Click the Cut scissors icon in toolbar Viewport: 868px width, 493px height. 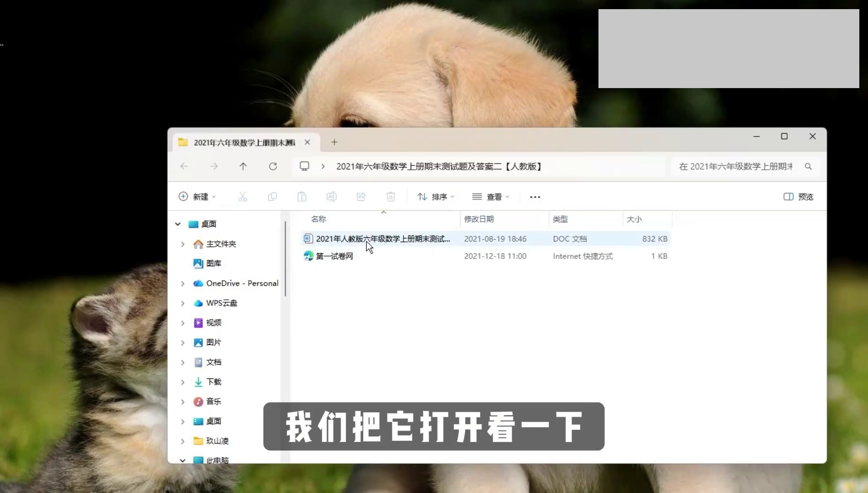pyautogui.click(x=243, y=197)
